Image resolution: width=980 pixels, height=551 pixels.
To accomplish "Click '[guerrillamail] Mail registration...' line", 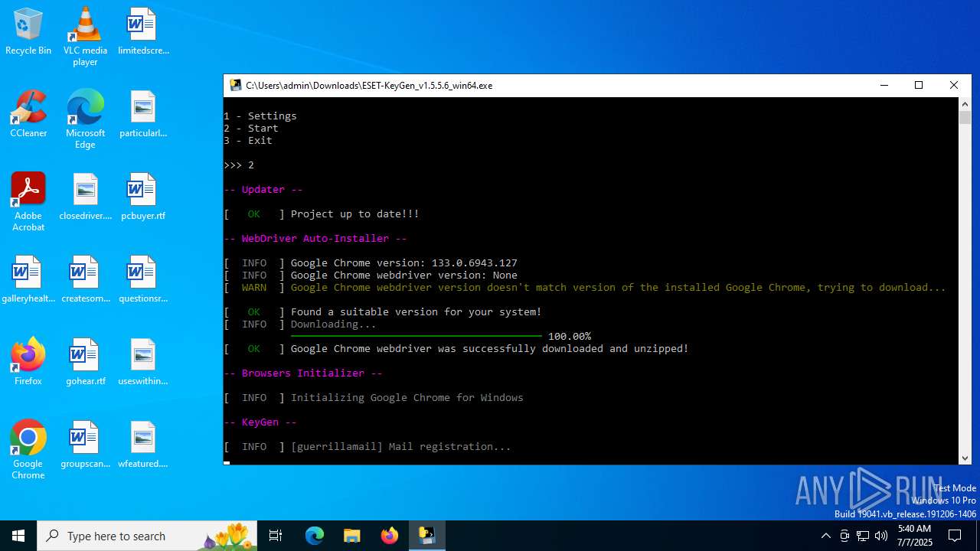I will [401, 447].
